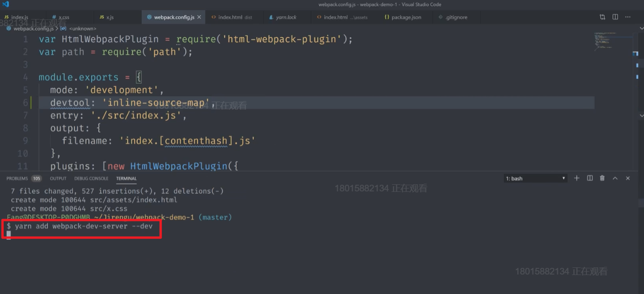The image size is (644, 294).
Task: Click the unknown symbol breadcrumb
Action: (x=82, y=28)
